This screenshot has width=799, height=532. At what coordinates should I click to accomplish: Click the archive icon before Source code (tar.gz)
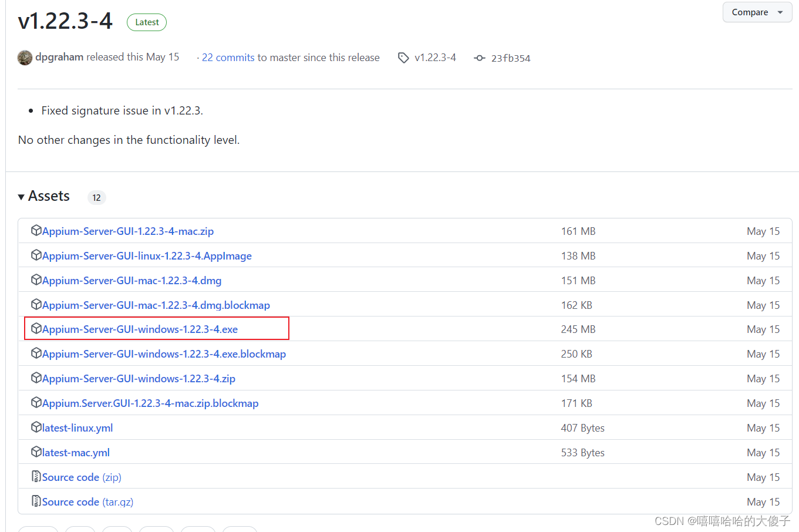36,501
